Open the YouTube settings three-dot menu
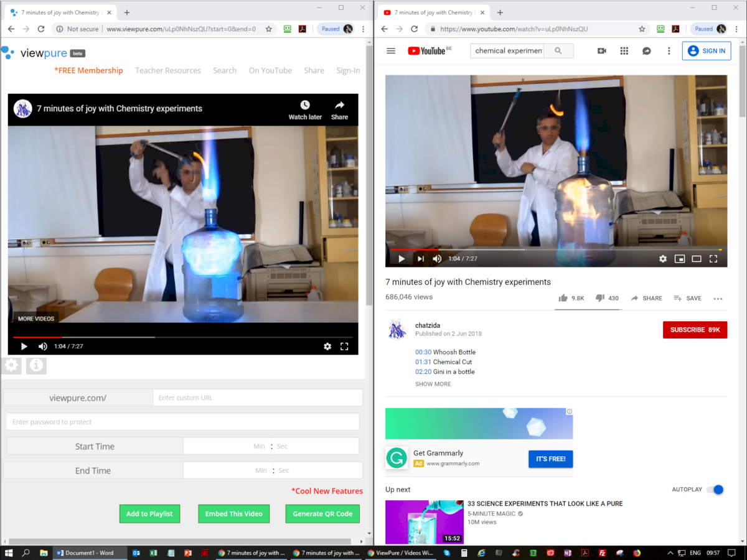 tap(669, 51)
